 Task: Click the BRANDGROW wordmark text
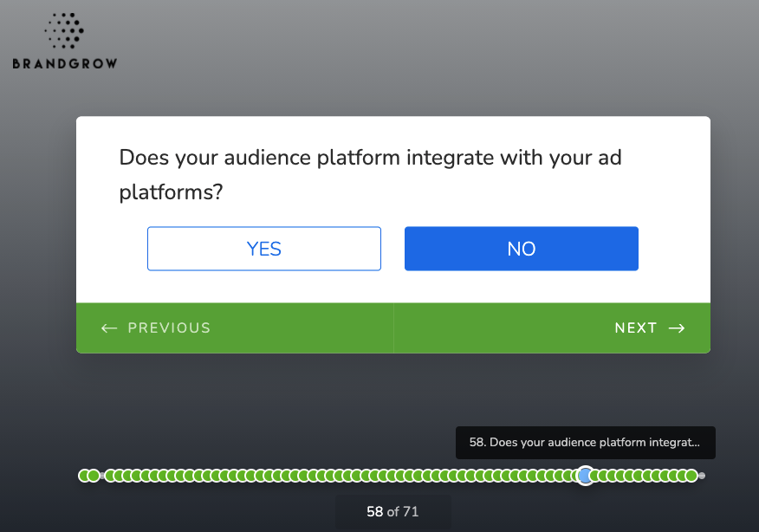pyautogui.click(x=63, y=62)
